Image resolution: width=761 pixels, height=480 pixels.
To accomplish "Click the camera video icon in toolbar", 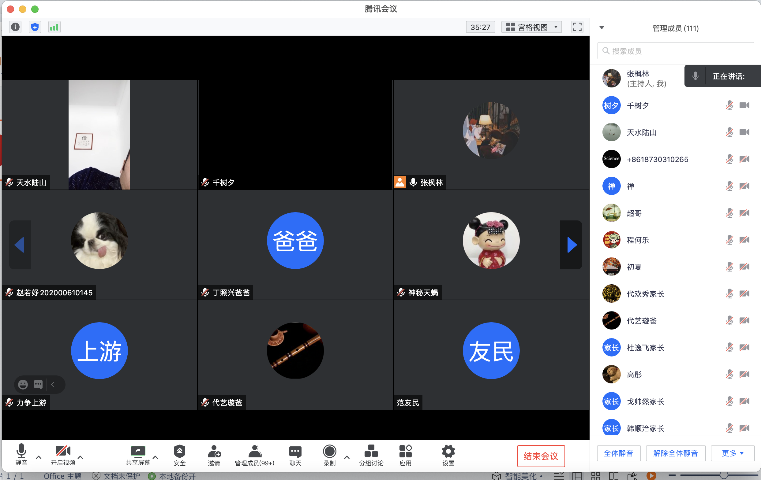I will tap(63, 452).
